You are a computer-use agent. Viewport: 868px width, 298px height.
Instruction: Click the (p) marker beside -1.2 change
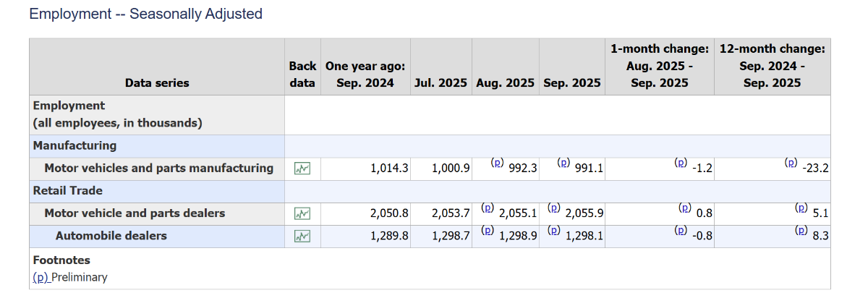point(680,163)
